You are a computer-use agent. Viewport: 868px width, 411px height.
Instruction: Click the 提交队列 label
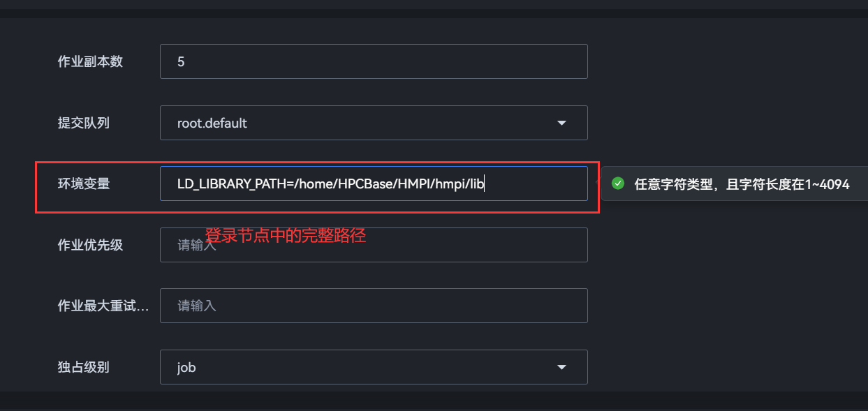[x=84, y=124]
